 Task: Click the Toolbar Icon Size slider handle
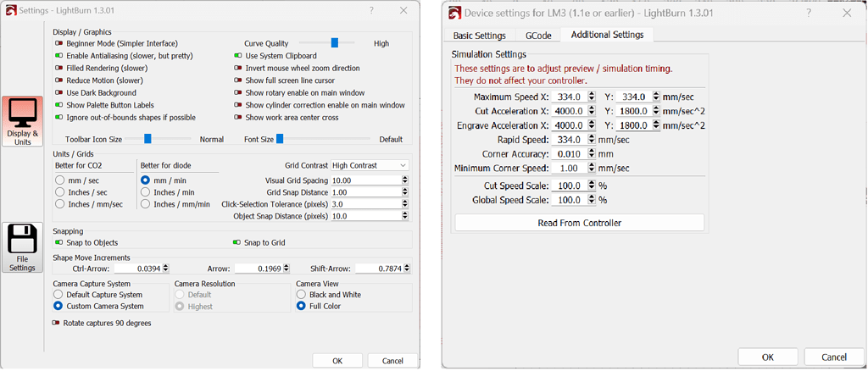[147, 139]
